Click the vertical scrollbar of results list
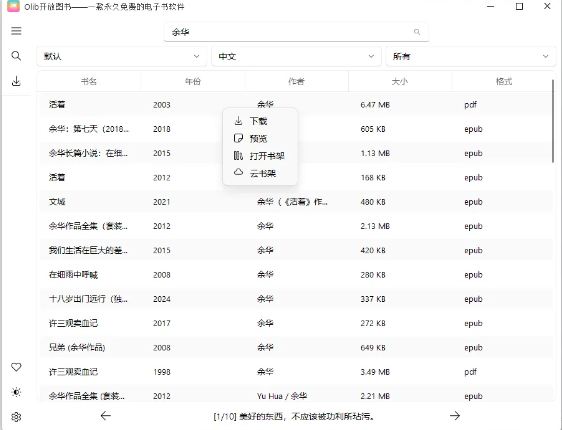The height and width of the screenshot is (430, 562). (x=553, y=121)
